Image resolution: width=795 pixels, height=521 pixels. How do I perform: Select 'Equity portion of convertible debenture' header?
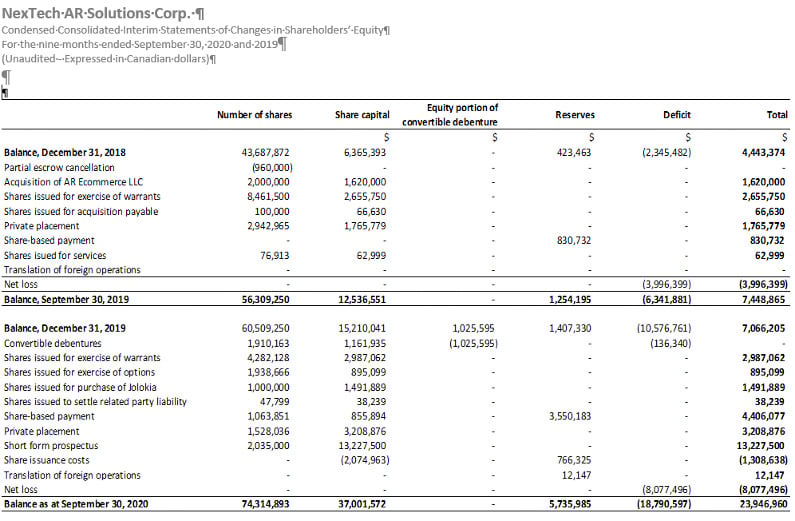click(x=450, y=115)
